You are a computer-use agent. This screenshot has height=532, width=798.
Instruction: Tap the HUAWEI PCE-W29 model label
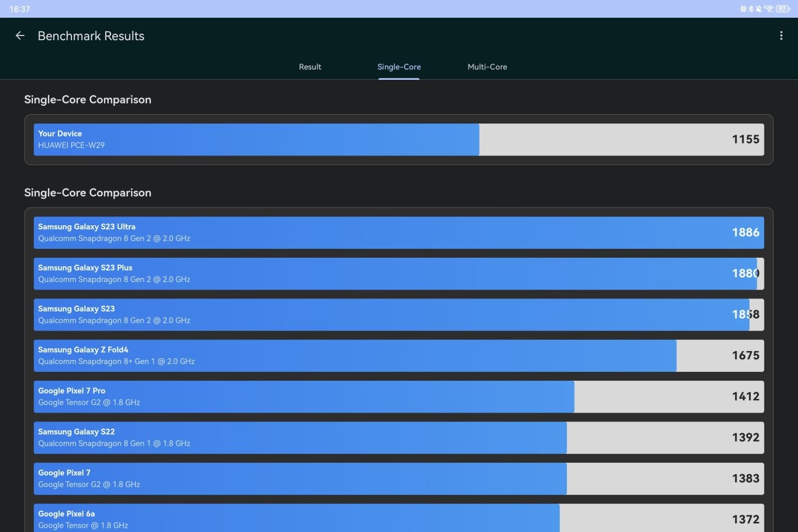pos(72,145)
